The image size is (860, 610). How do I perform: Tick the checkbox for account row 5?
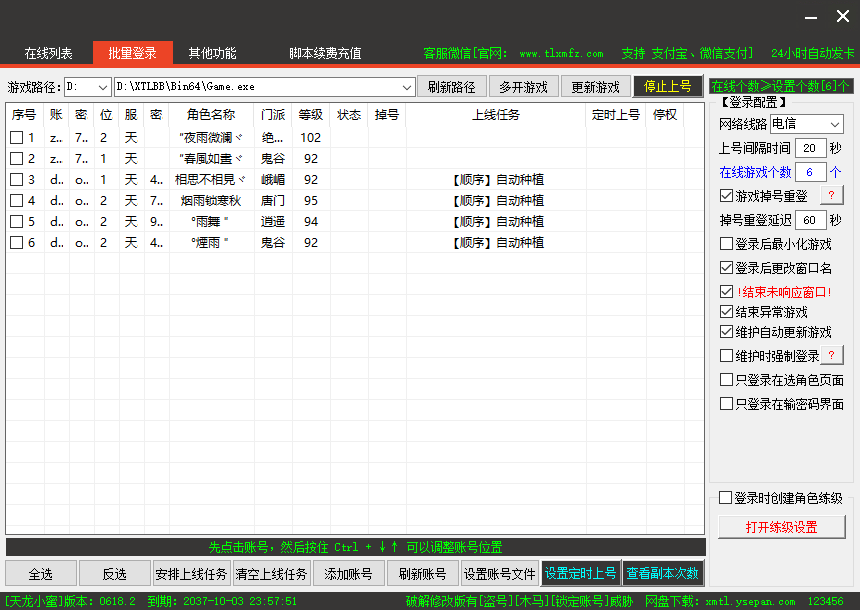16,222
